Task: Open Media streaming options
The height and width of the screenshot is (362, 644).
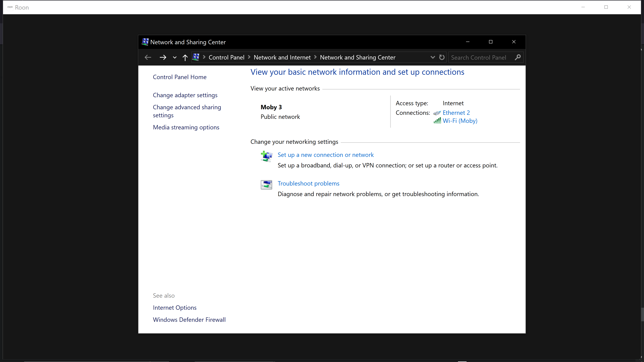Action: [x=186, y=127]
